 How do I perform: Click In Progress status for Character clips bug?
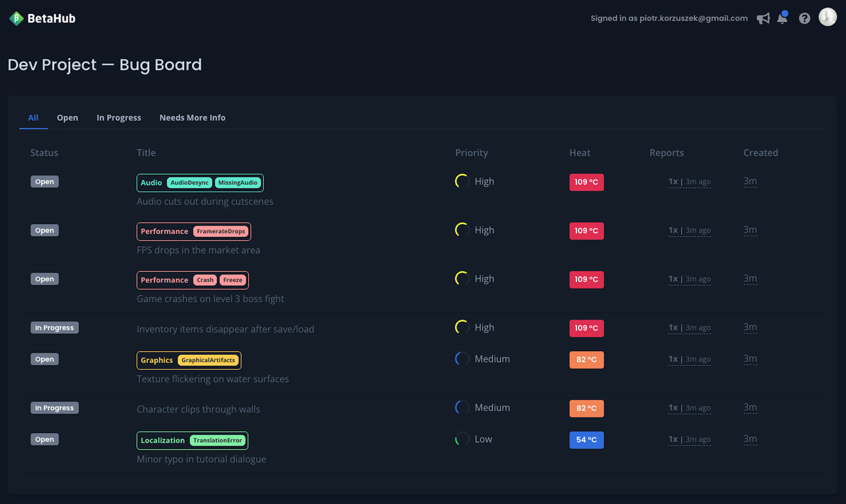point(54,408)
